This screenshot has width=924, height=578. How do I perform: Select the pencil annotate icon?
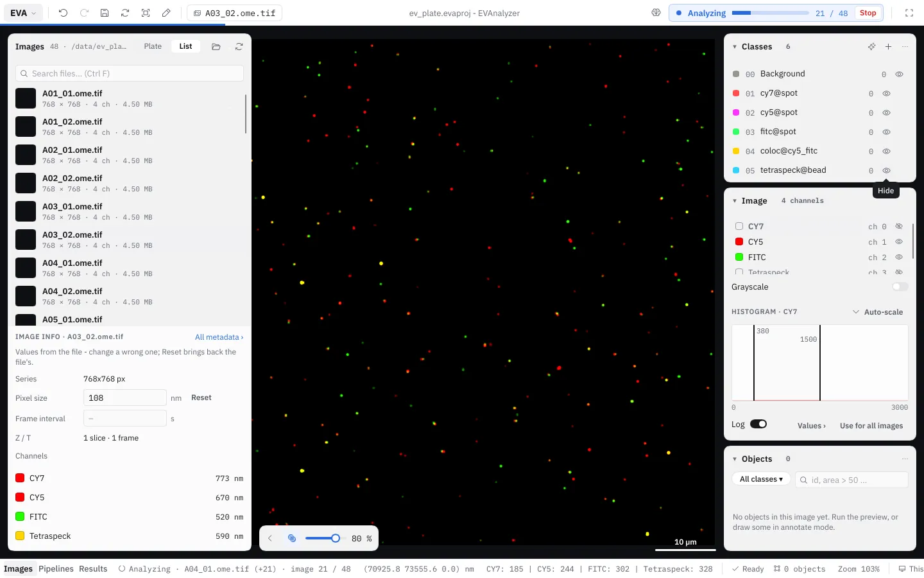tap(166, 13)
